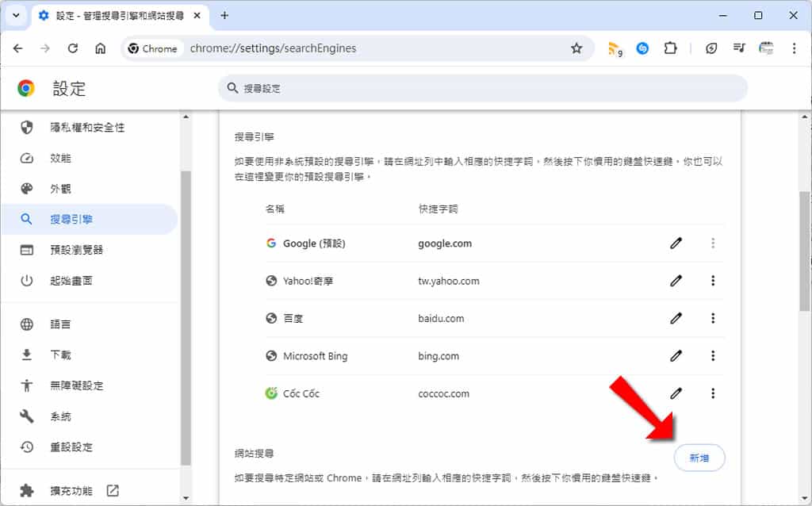The width and height of the screenshot is (812, 506).
Task: Select 搜尋引擎 in the sidebar
Action: 89,219
